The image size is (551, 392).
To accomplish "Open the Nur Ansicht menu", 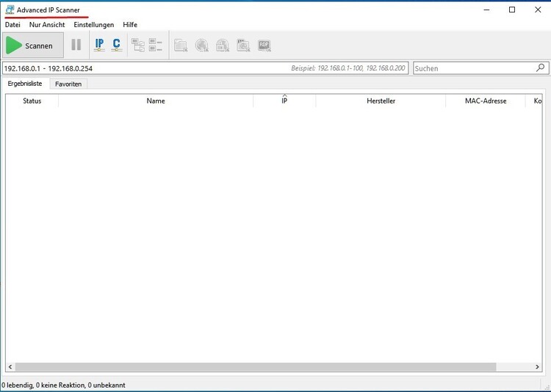I will point(47,24).
